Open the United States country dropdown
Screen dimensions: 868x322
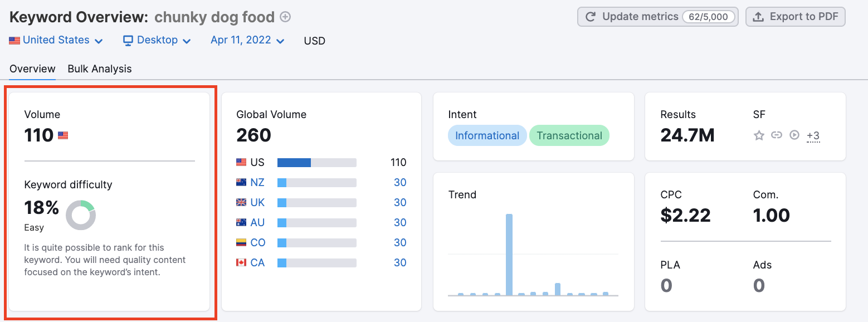(x=56, y=41)
